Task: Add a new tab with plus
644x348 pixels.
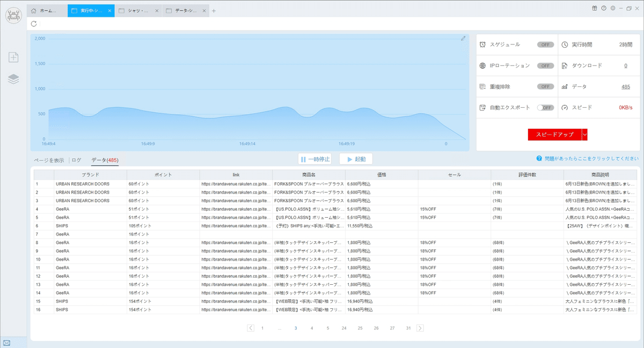Action: tap(214, 11)
